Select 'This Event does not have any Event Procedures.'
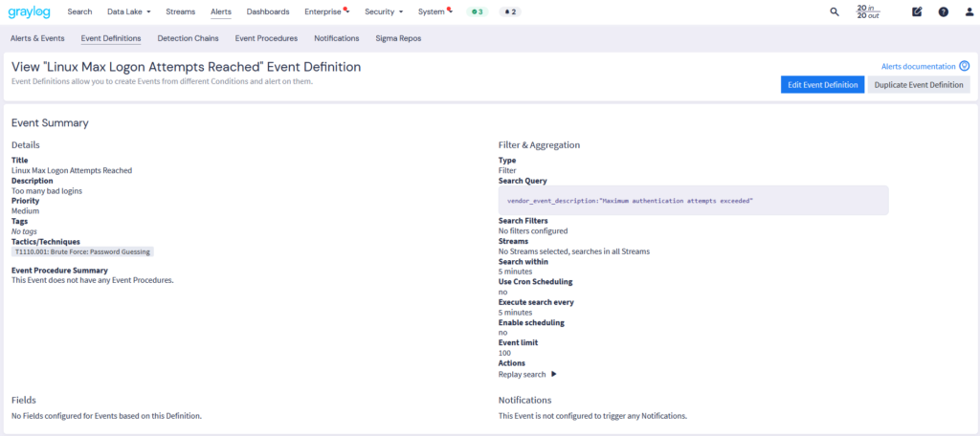This screenshot has width=980, height=436. tap(93, 280)
